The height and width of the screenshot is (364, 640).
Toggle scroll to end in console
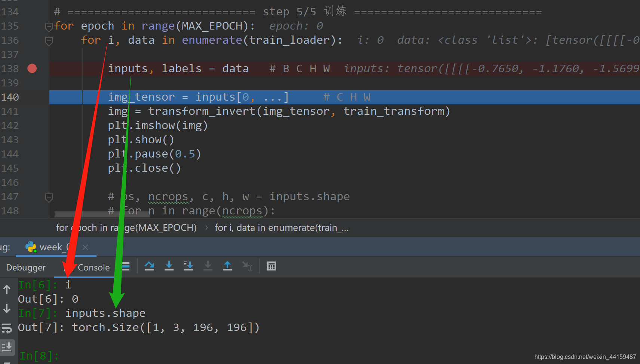[7, 347]
